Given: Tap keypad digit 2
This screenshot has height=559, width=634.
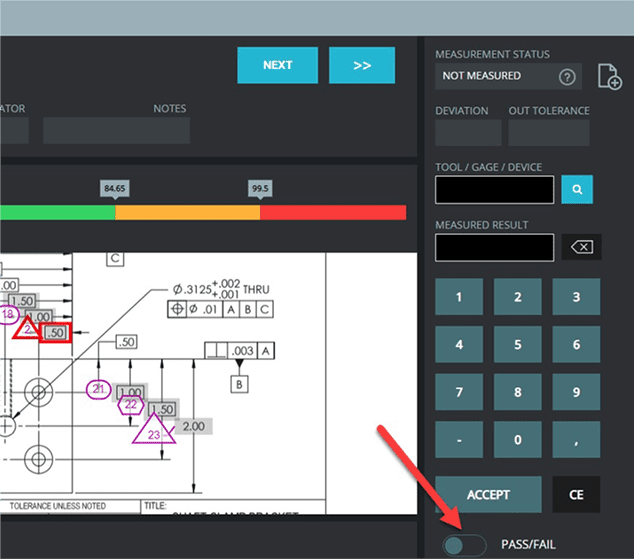Looking at the screenshot, I should pos(518,297).
